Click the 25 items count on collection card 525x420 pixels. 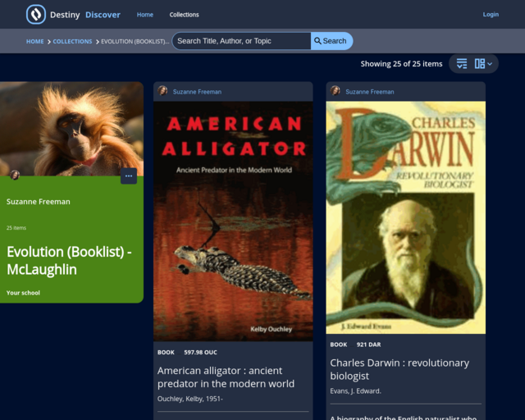[x=16, y=228]
